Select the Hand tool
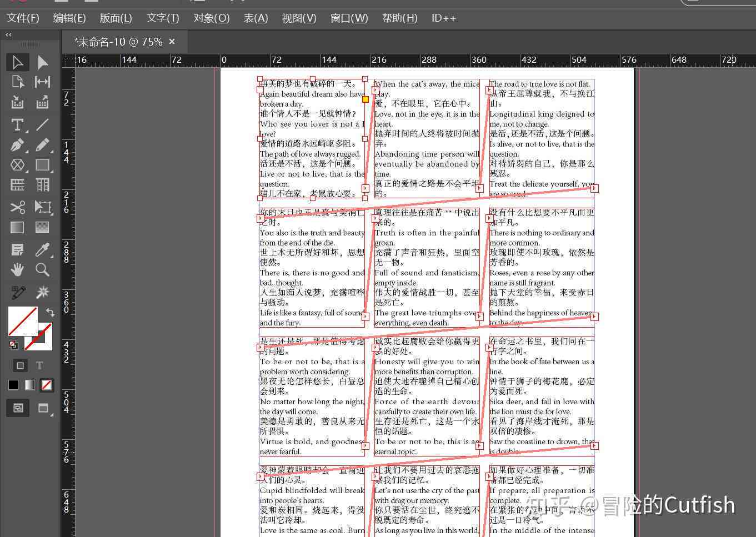Viewport: 756px width, 537px height. [18, 270]
